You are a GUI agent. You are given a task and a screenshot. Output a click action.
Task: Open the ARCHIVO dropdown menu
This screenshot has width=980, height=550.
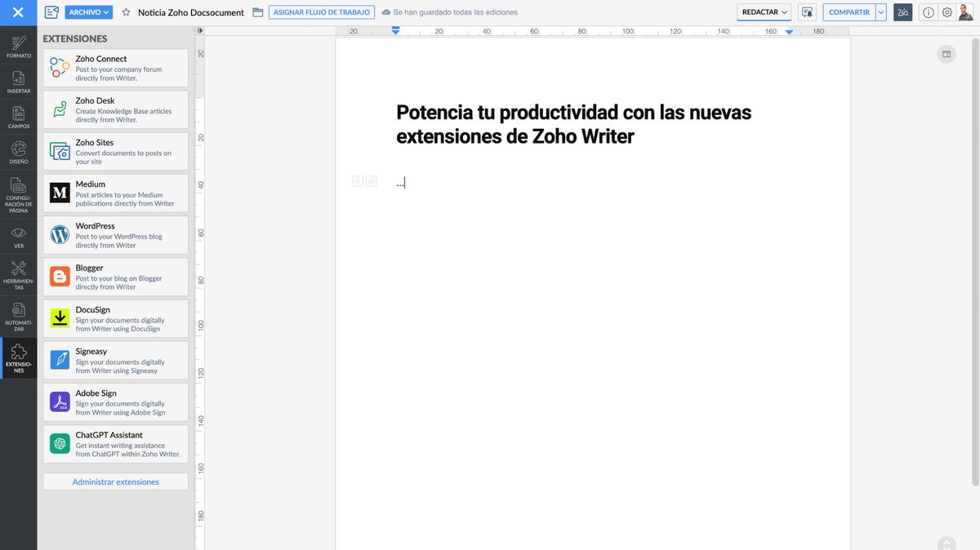pyautogui.click(x=89, y=12)
